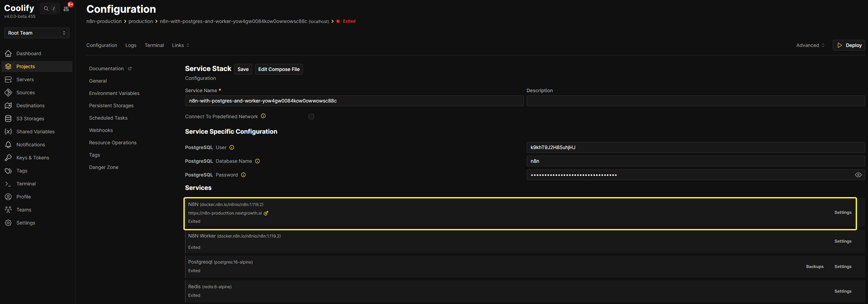The height and width of the screenshot is (304, 868).
Task: Open the settings sliders icon with badge
Action: point(67,9)
